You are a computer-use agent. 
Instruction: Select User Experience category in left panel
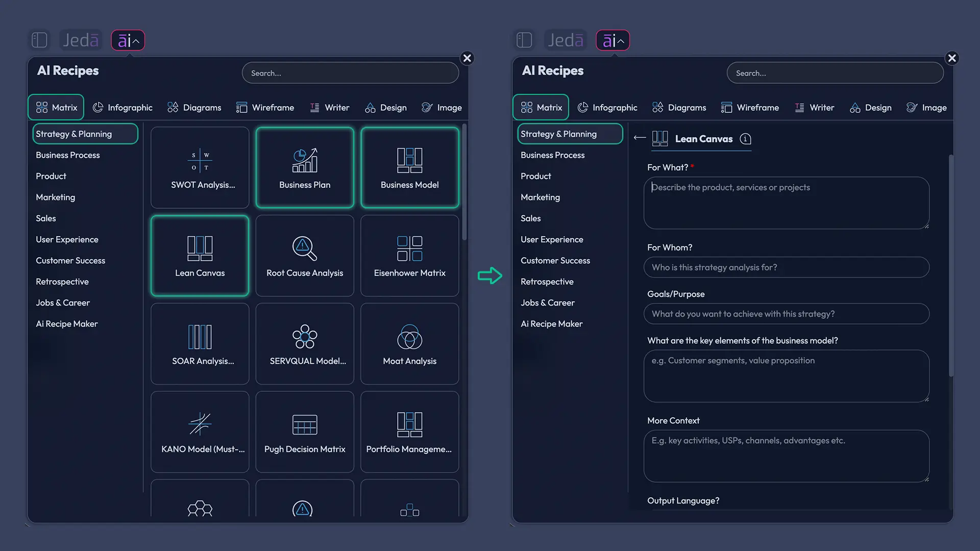67,239
